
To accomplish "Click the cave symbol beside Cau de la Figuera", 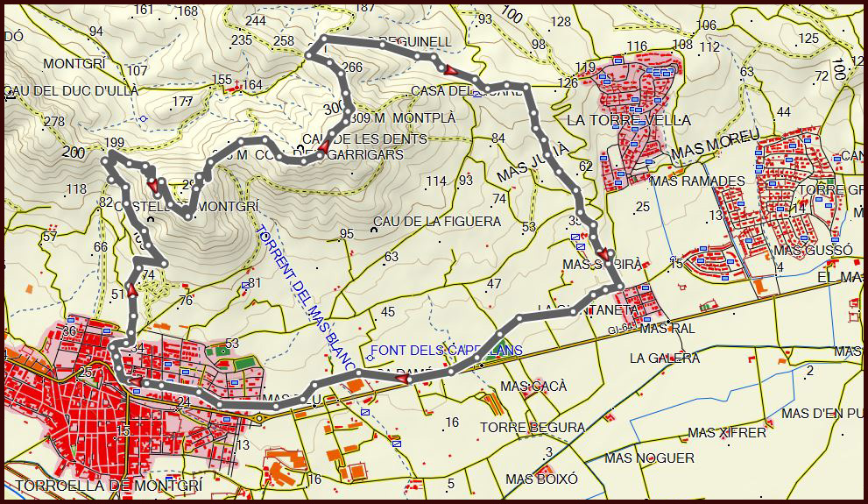I will [374, 231].
